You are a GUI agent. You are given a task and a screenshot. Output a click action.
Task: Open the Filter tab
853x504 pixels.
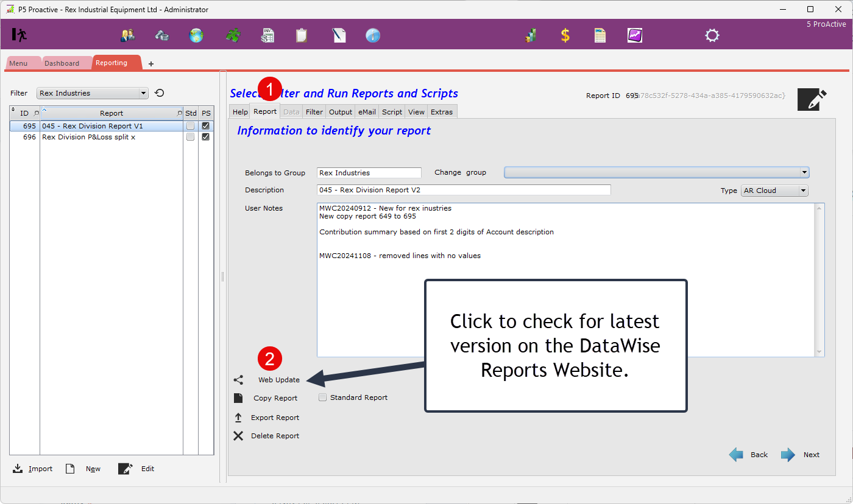click(x=314, y=112)
